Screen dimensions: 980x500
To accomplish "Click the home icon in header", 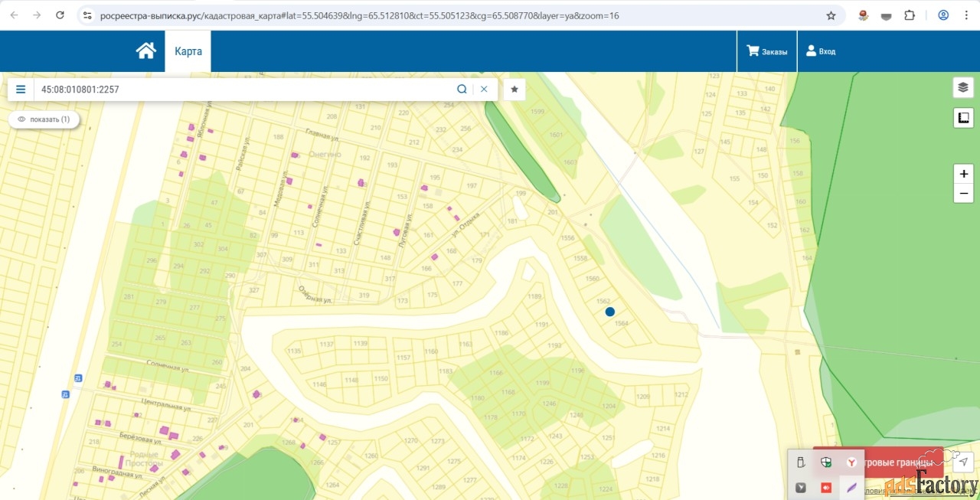I will click(145, 51).
